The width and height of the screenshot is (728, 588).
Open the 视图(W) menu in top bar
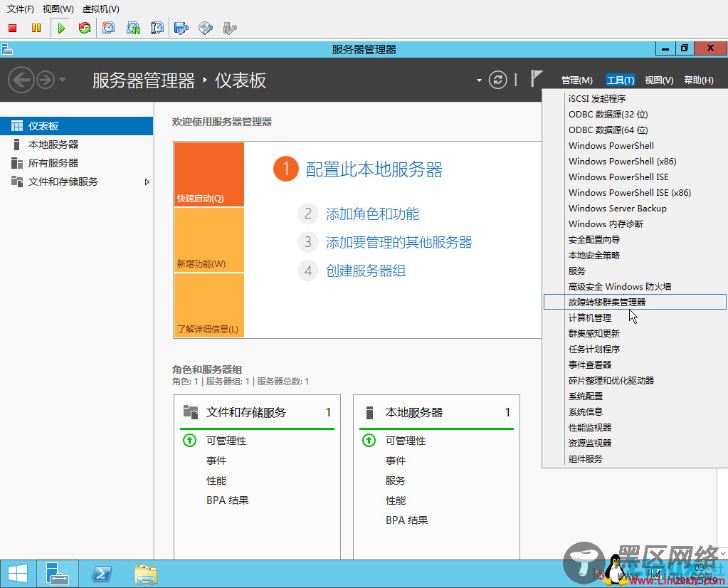point(58,9)
